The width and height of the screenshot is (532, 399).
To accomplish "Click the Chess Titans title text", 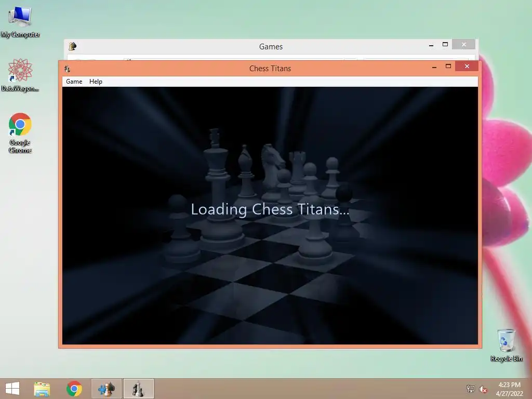I will point(270,69).
